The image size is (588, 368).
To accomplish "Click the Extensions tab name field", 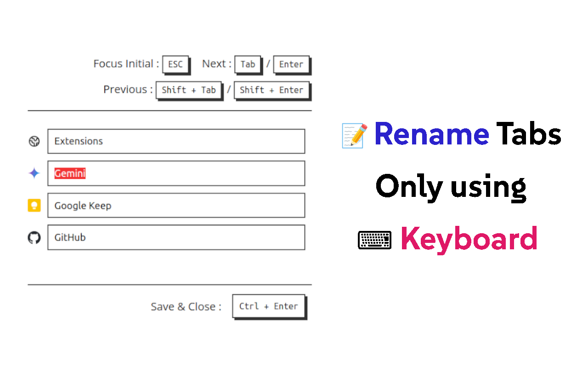I will [x=176, y=141].
